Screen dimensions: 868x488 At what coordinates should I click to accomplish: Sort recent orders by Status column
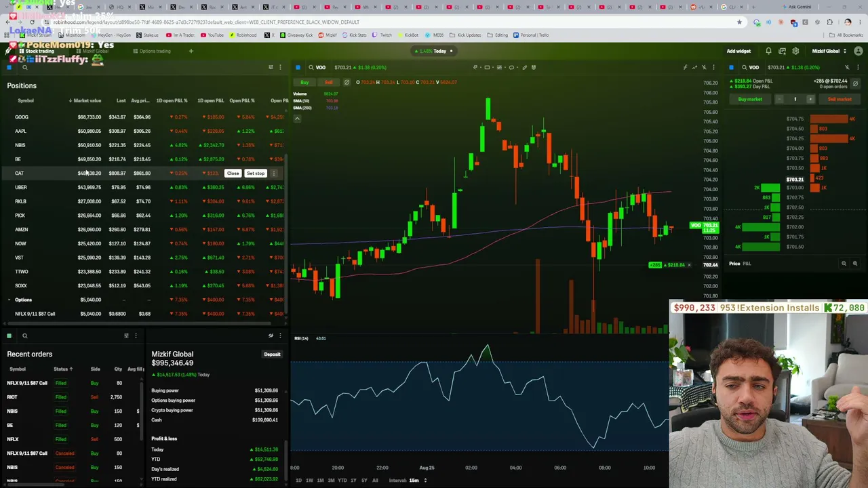(62, 369)
